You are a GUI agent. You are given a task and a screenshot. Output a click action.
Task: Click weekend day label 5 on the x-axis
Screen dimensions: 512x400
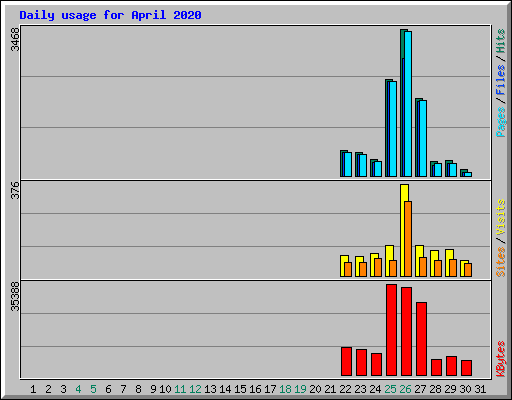tap(93, 389)
